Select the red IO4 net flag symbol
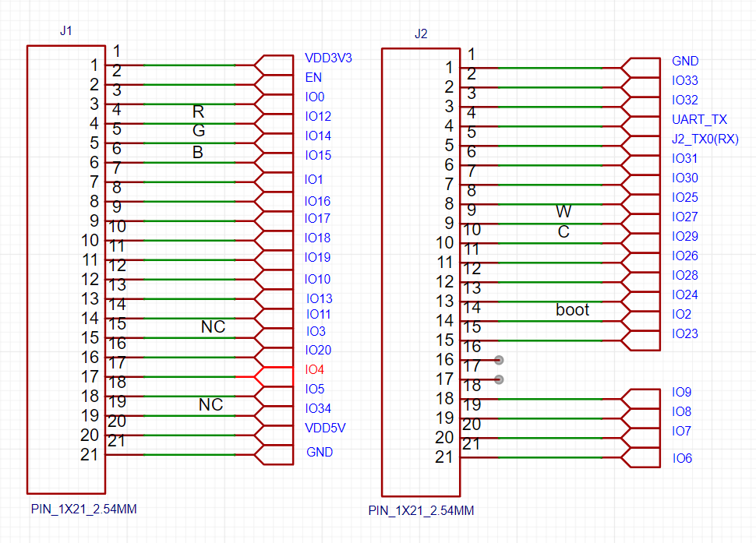756x543 pixels. tap(274, 377)
